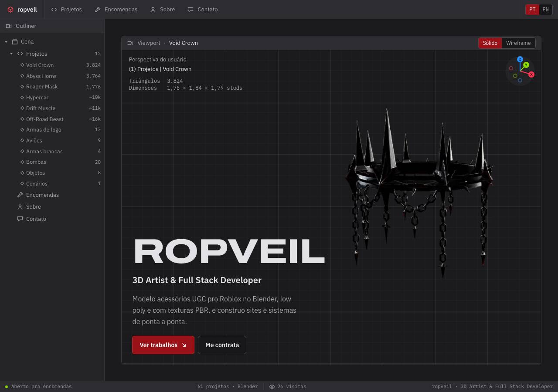Switch language to PT
The height and width of the screenshot is (392, 558).
(x=532, y=10)
